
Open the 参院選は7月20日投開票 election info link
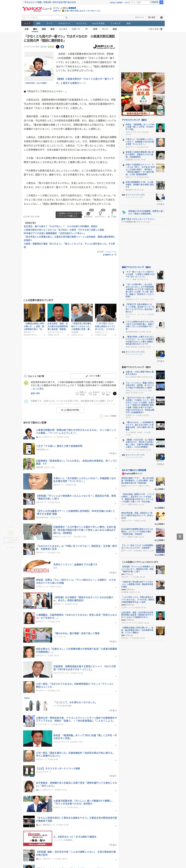coord(146,212)
